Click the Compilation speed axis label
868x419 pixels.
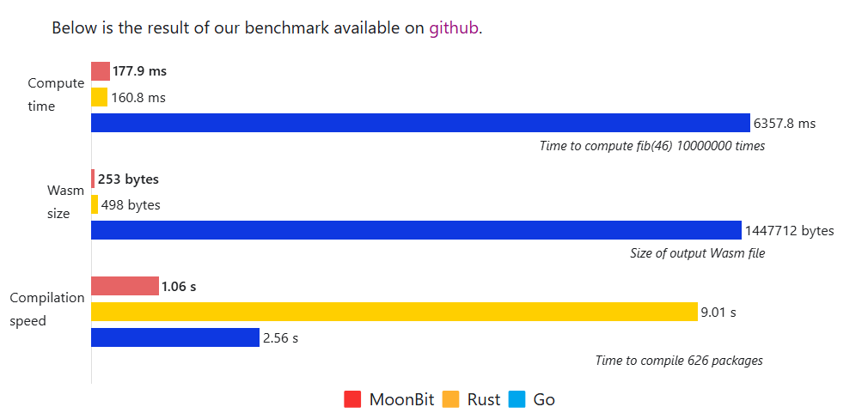click(x=47, y=309)
